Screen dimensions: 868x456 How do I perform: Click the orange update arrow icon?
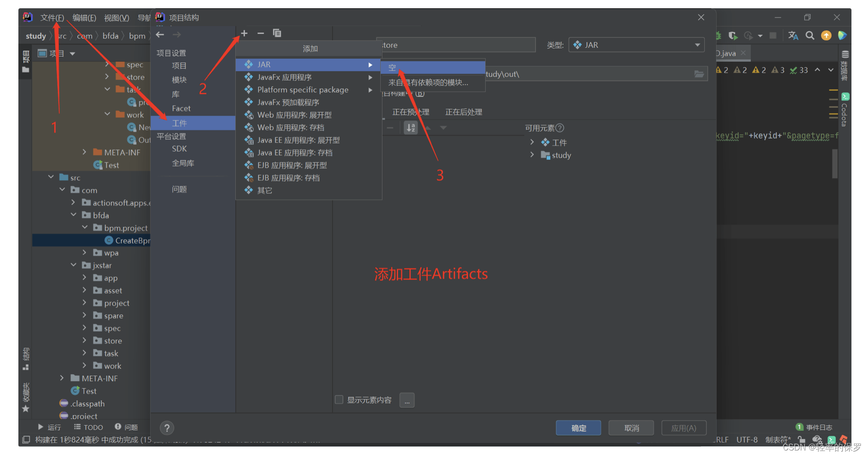coord(826,35)
